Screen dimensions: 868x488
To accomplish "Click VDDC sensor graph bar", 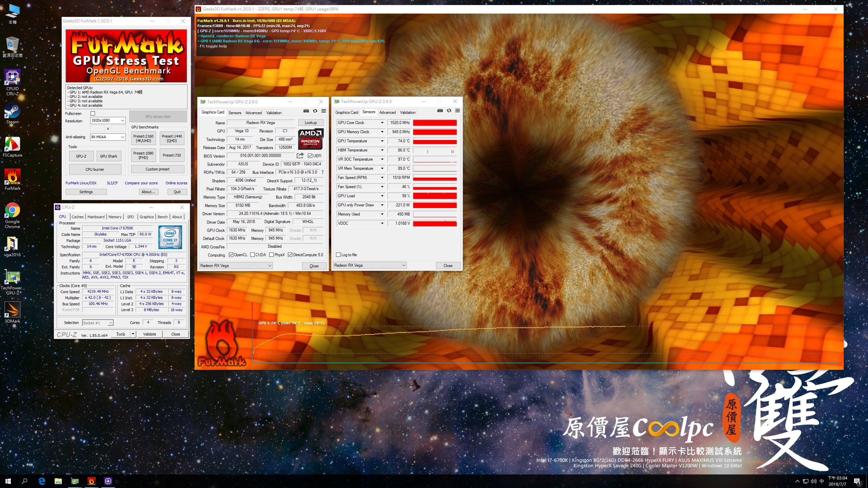I will coord(435,223).
